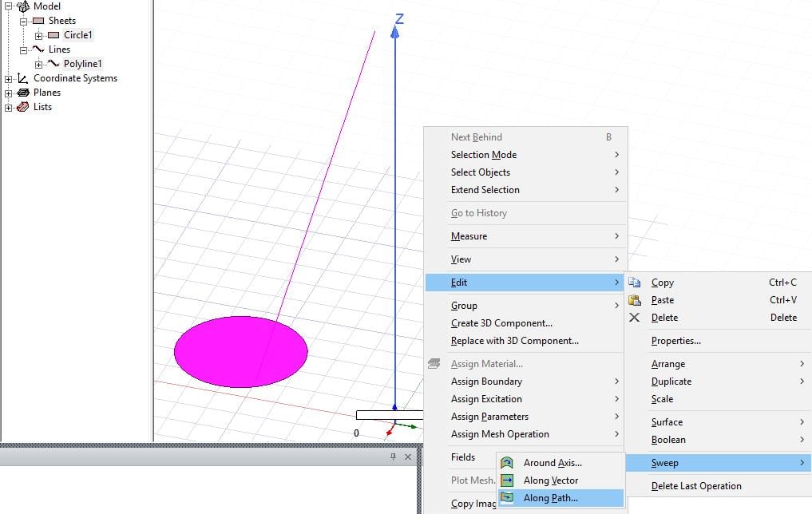The width and height of the screenshot is (812, 514).
Task: Choose Sweep Along Path
Action: click(x=560, y=498)
